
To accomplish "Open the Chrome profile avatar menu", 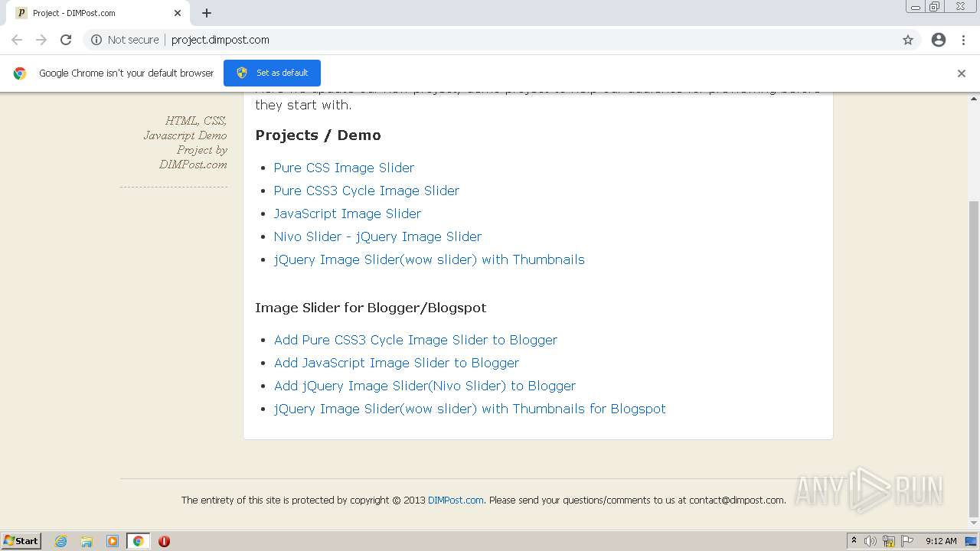I will click(x=939, y=40).
